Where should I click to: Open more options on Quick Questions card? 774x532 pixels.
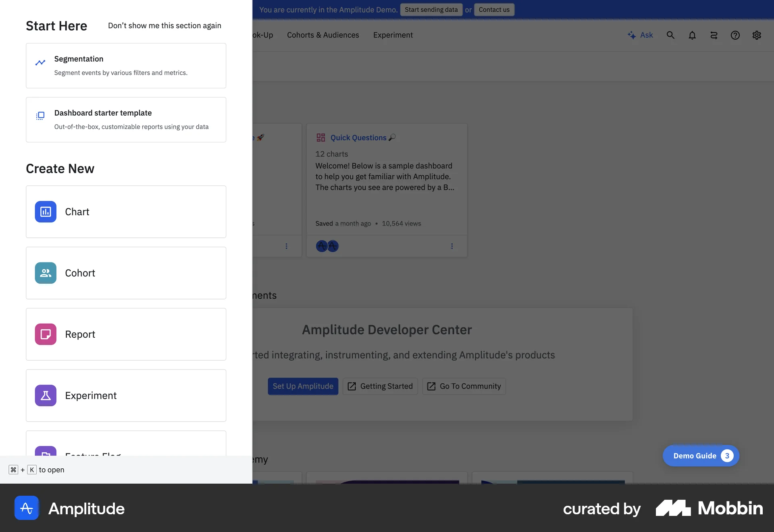coord(452,246)
